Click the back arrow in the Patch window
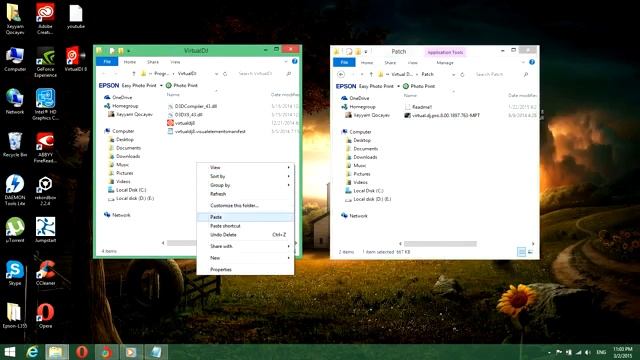 pos(341,74)
